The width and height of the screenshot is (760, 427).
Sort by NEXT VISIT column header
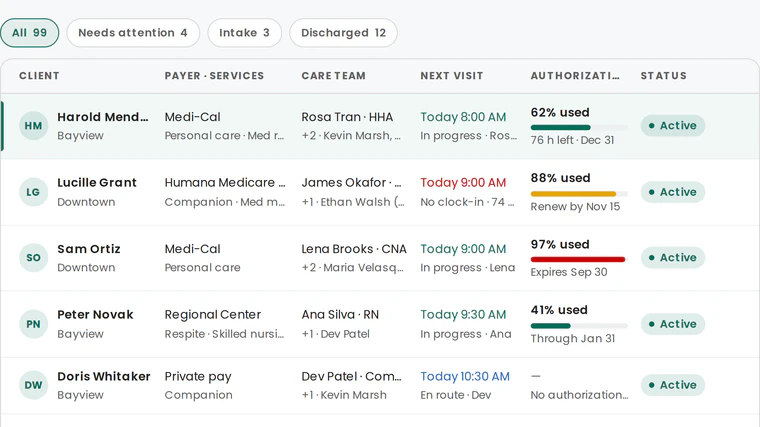click(452, 76)
